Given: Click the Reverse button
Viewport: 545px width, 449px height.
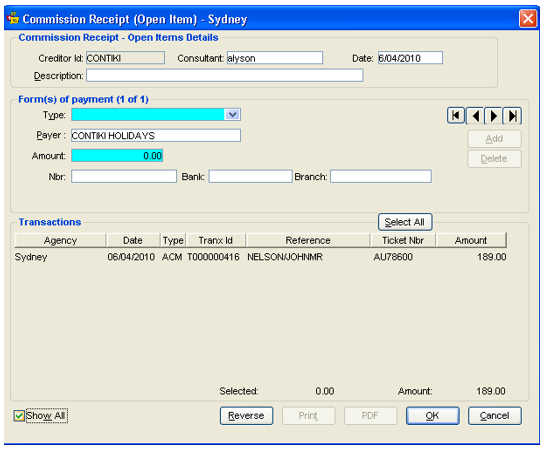Looking at the screenshot, I should (x=246, y=416).
